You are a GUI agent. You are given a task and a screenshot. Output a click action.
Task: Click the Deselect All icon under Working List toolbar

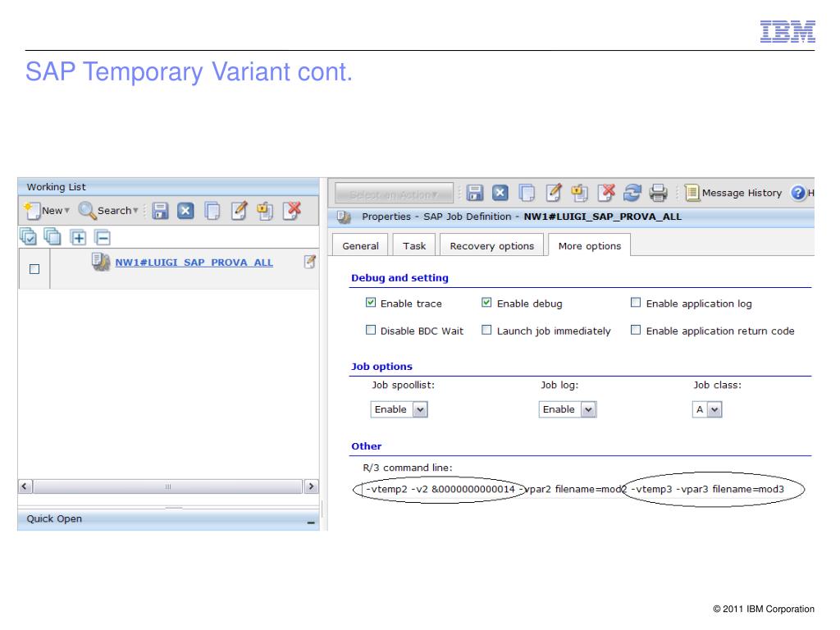[x=52, y=236]
